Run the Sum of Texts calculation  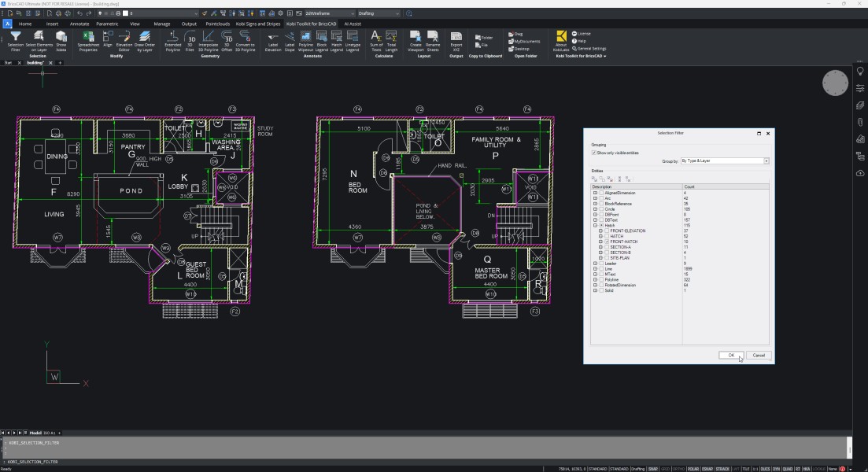pos(376,42)
